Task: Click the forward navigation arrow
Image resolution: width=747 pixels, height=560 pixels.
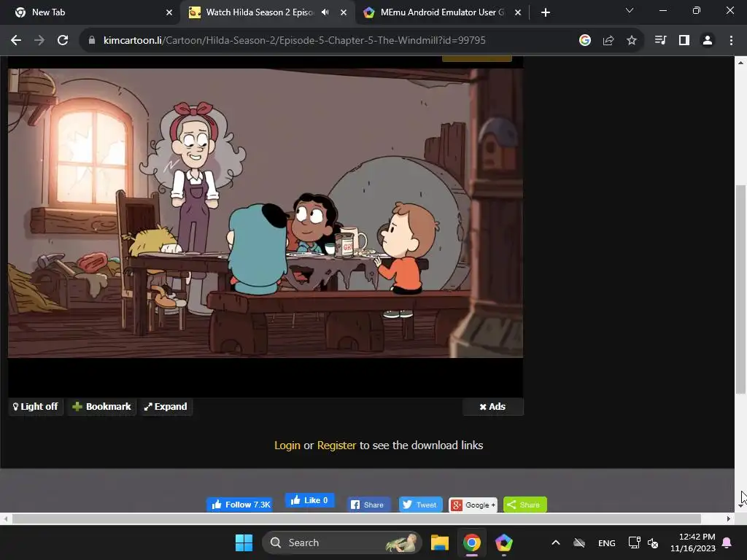Action: (39, 41)
